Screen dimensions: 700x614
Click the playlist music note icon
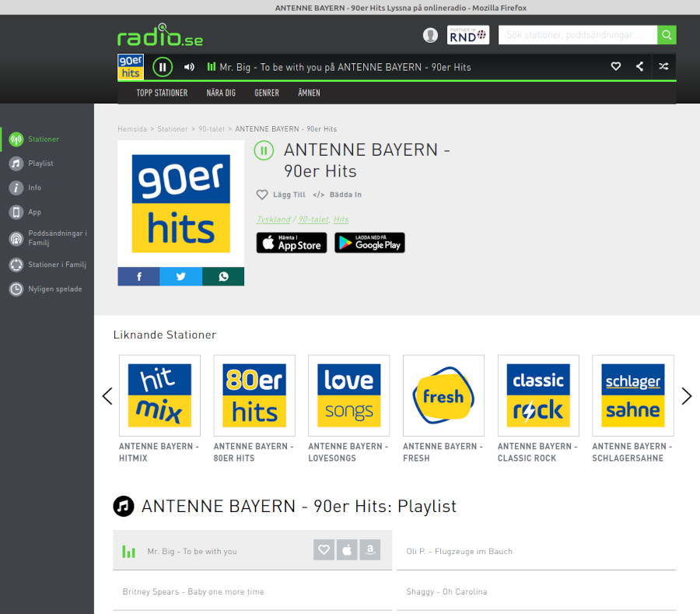coord(124,507)
